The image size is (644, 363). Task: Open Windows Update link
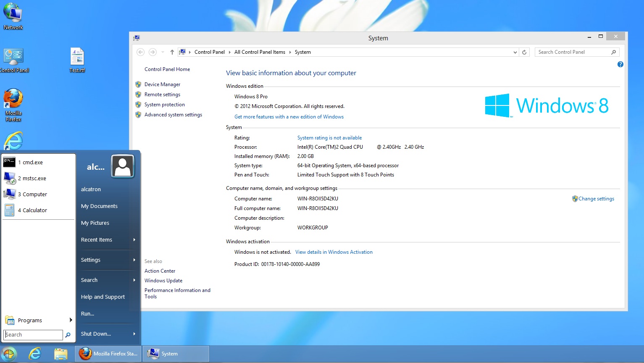(163, 281)
